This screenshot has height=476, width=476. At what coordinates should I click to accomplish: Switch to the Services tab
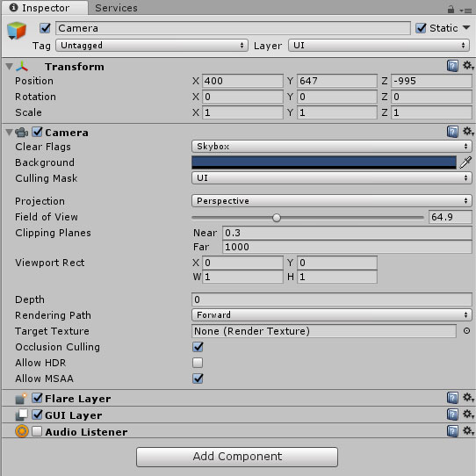116,8
